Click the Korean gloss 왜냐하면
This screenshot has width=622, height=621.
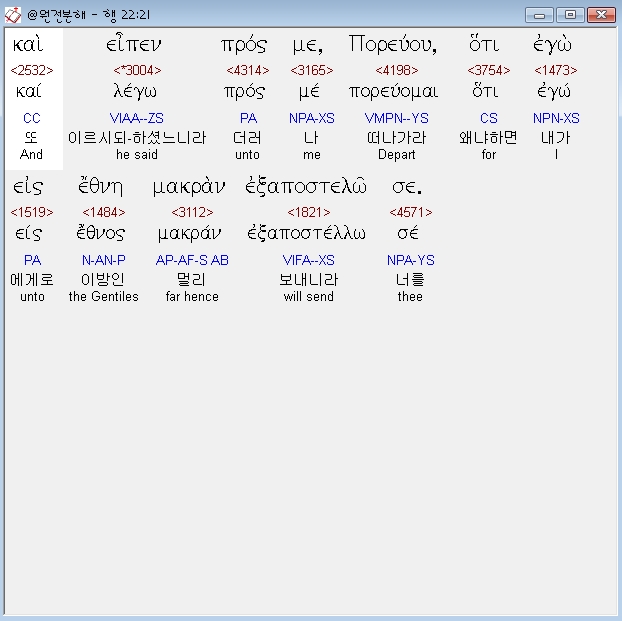tap(488, 138)
